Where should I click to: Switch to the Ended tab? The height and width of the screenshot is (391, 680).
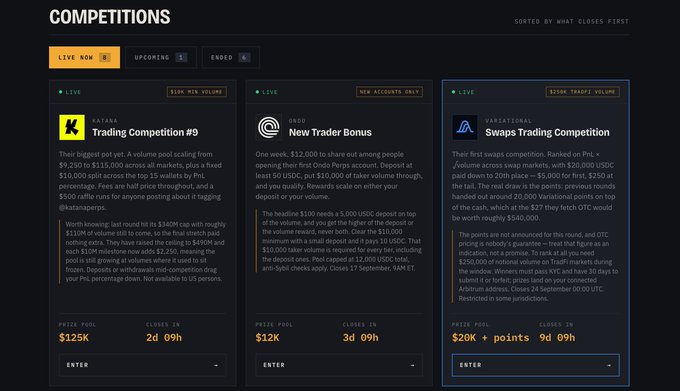tap(231, 57)
